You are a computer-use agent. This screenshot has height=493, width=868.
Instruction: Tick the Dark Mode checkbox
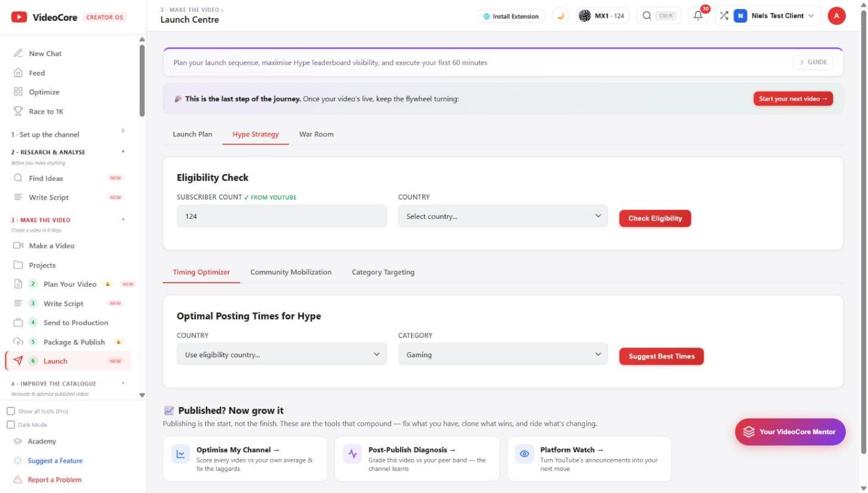11,425
